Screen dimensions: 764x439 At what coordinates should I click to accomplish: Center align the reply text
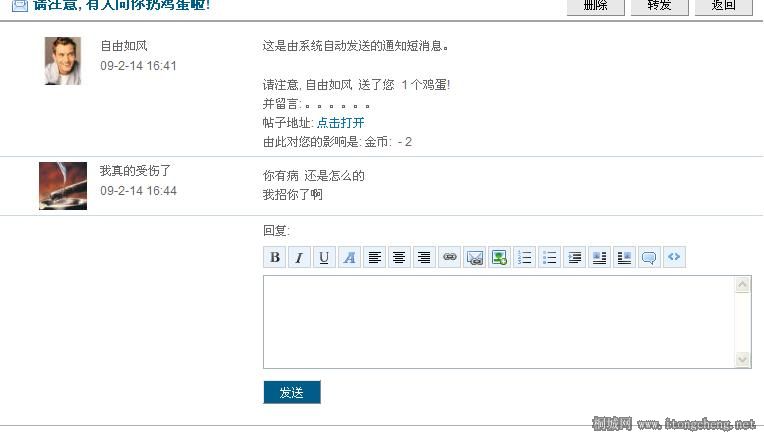(399, 258)
